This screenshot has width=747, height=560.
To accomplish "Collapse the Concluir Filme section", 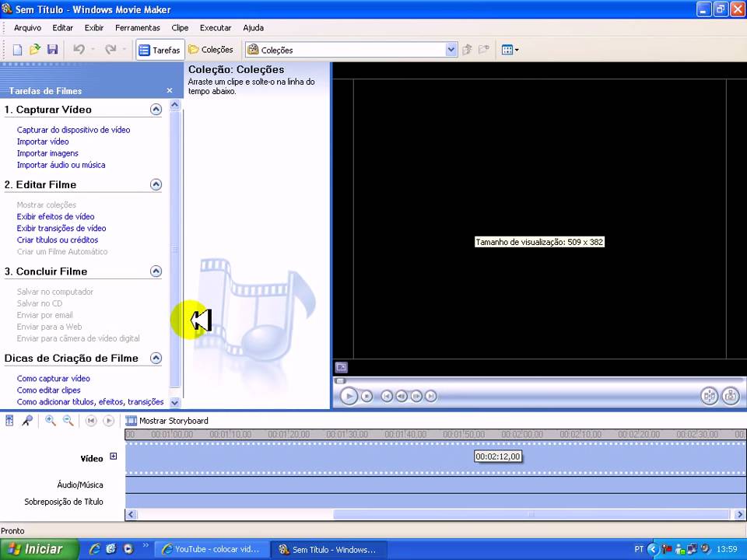I will pyautogui.click(x=156, y=271).
